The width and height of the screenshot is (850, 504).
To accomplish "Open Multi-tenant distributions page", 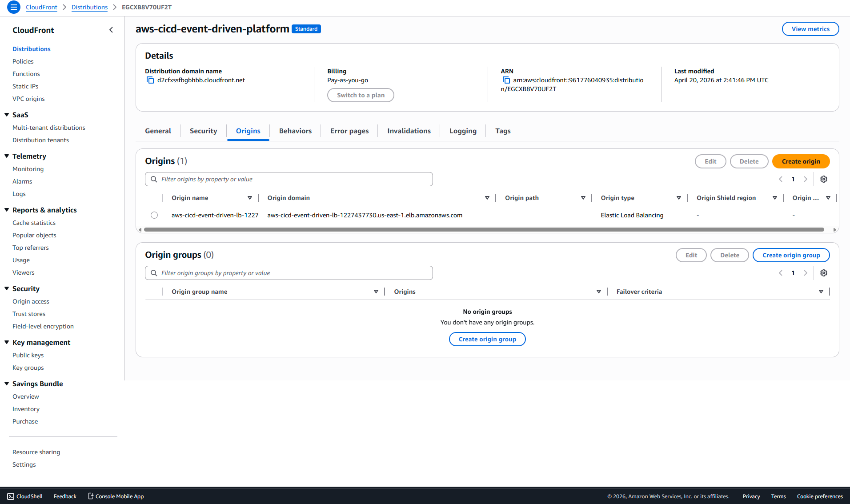I will [x=49, y=128].
